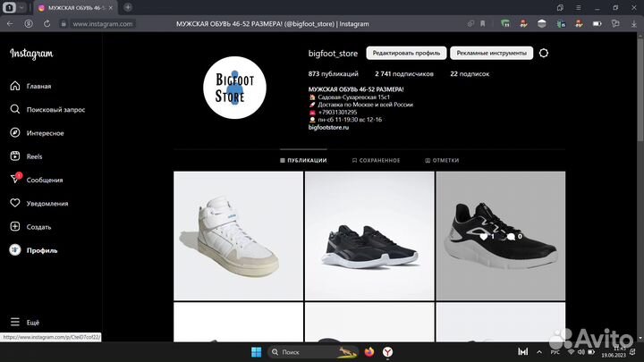
Task: Open Reels from the left sidebar
Action: pyautogui.click(x=34, y=156)
